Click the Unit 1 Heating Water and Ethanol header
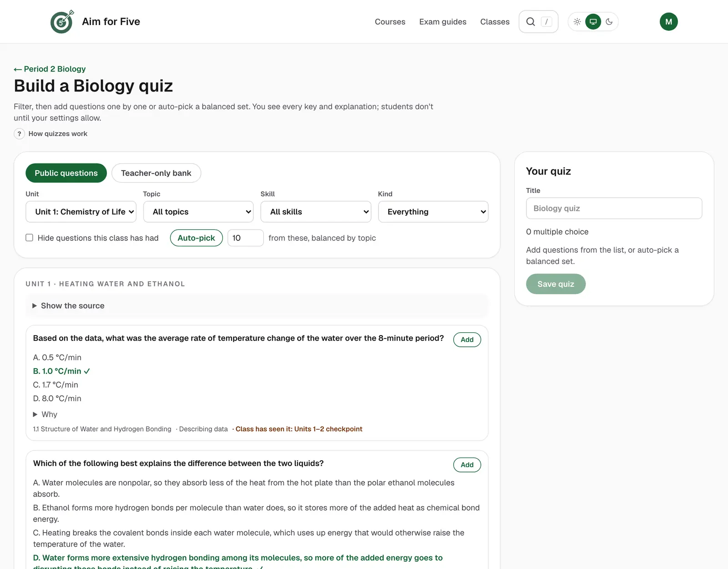The height and width of the screenshot is (569, 728). [105, 284]
